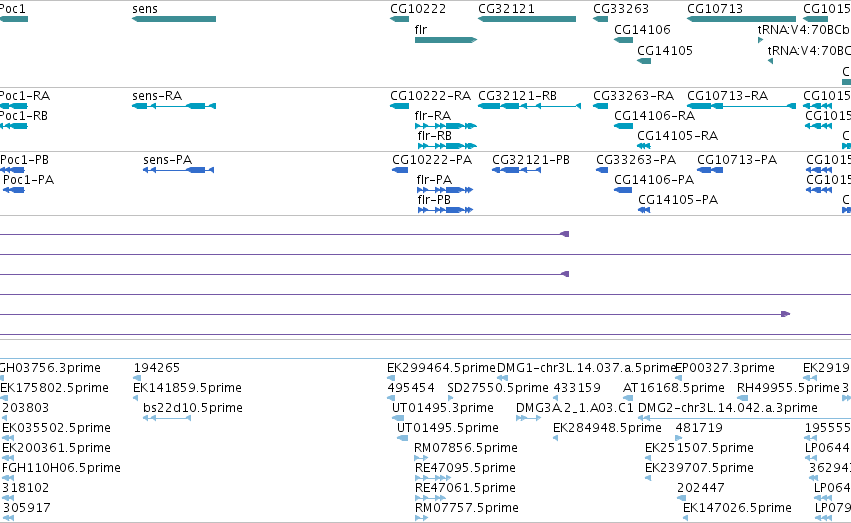The width and height of the screenshot is (851, 523).
Task: Click the flr-PA protein label
Action: click(x=434, y=180)
